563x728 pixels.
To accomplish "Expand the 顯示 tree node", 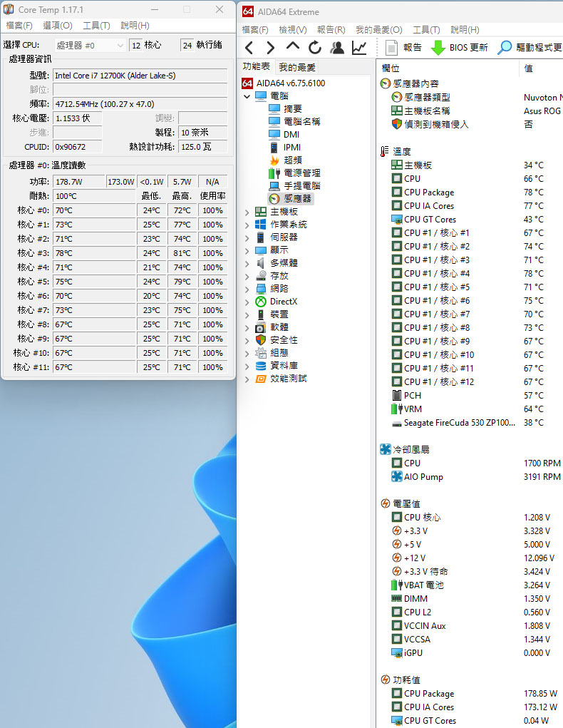I will pyautogui.click(x=247, y=250).
